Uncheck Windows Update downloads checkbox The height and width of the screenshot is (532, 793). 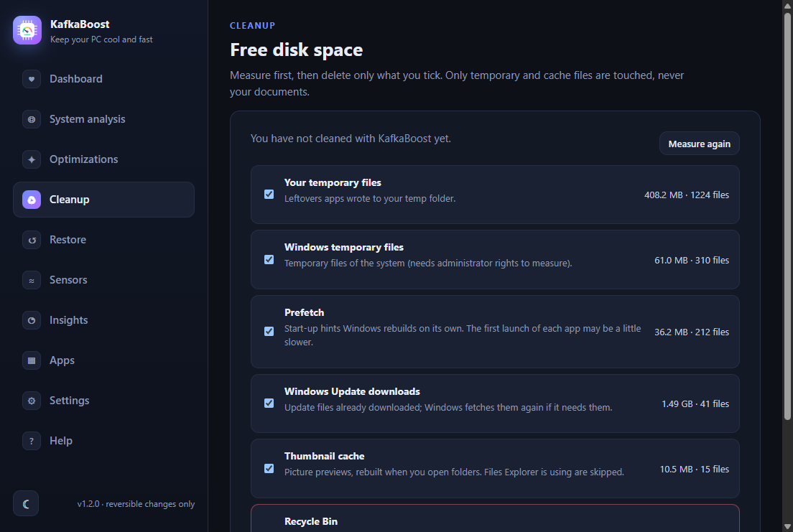[x=269, y=403]
